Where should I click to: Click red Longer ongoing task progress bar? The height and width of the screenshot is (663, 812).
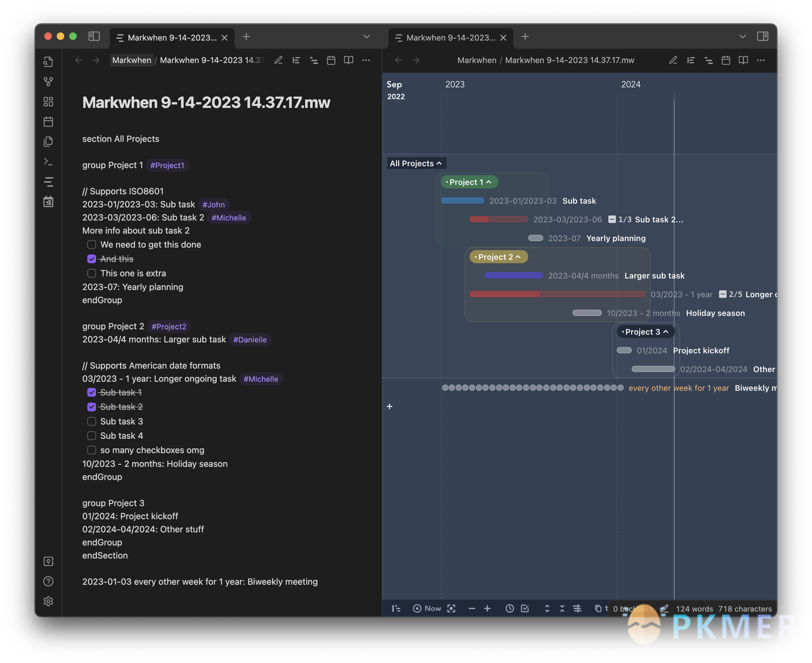557,294
